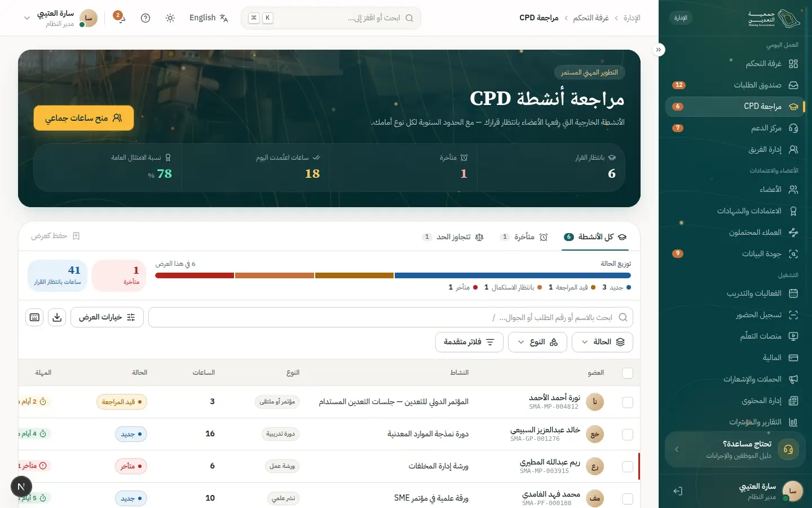The width and height of the screenshot is (812, 508).
Task: Open التقارير والمؤشرات sidebar item
Action: (x=735, y=422)
